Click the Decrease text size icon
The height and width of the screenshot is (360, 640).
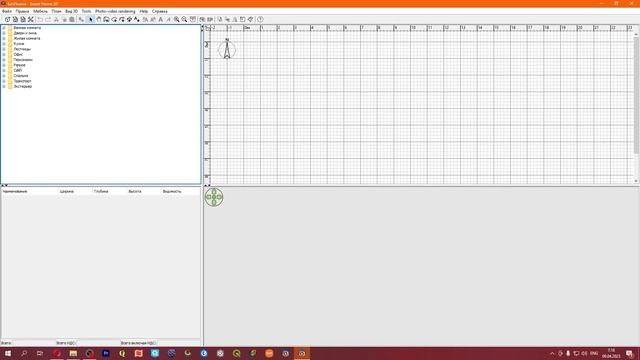(x=153, y=19)
